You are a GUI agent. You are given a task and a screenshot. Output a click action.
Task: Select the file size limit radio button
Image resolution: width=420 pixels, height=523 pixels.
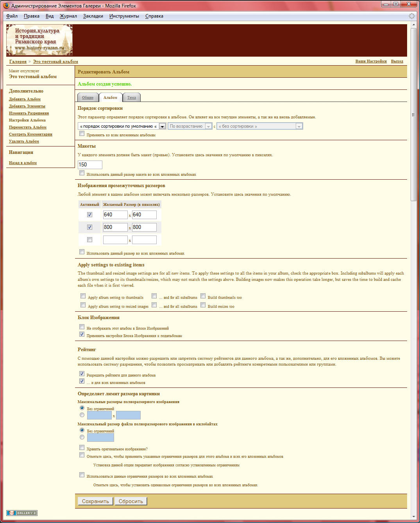point(82,437)
